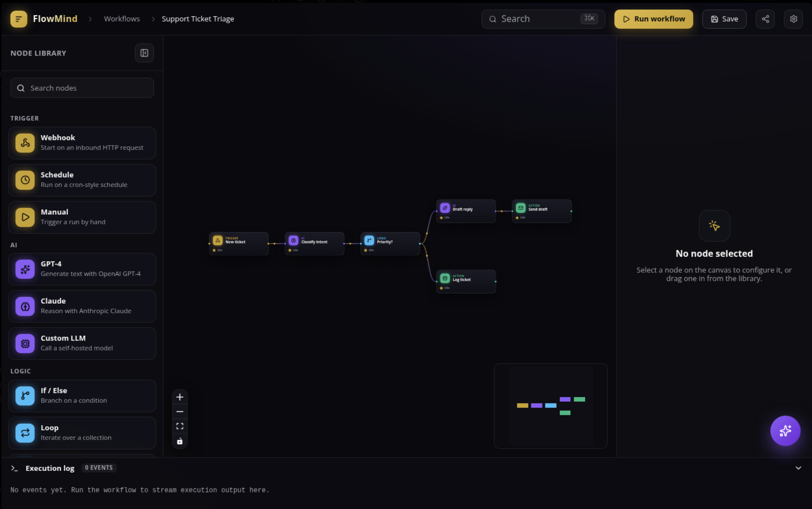Select the New ticket trigger node icon
812x509 pixels.
coord(218,241)
